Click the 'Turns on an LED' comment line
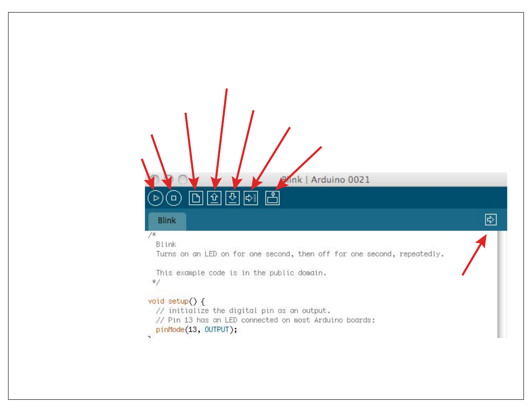Screen dimensions: 532x411 pos(300,254)
